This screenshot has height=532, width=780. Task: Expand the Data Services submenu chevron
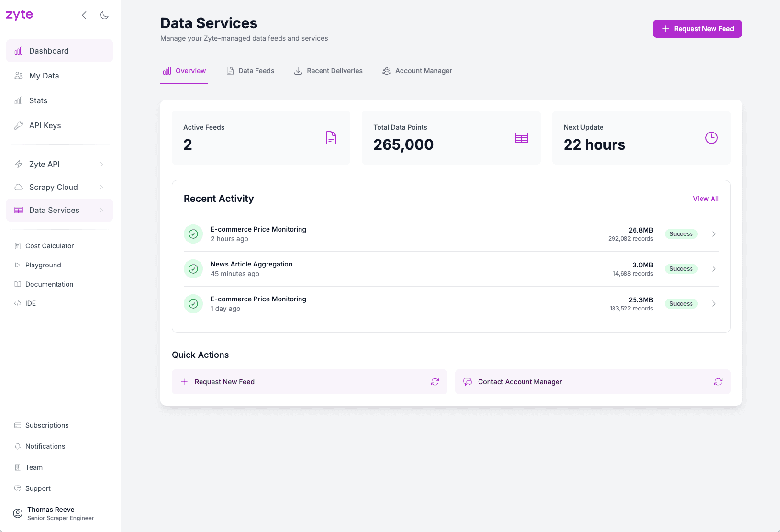point(101,210)
